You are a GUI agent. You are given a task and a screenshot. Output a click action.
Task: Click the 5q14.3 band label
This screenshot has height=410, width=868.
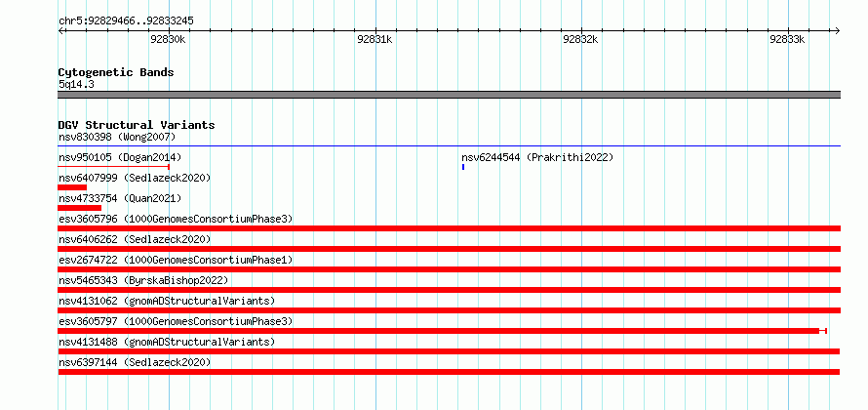point(76,85)
